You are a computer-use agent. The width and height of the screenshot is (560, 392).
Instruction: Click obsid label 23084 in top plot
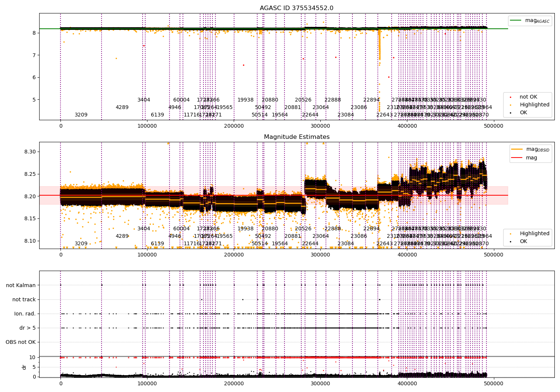coord(346,115)
